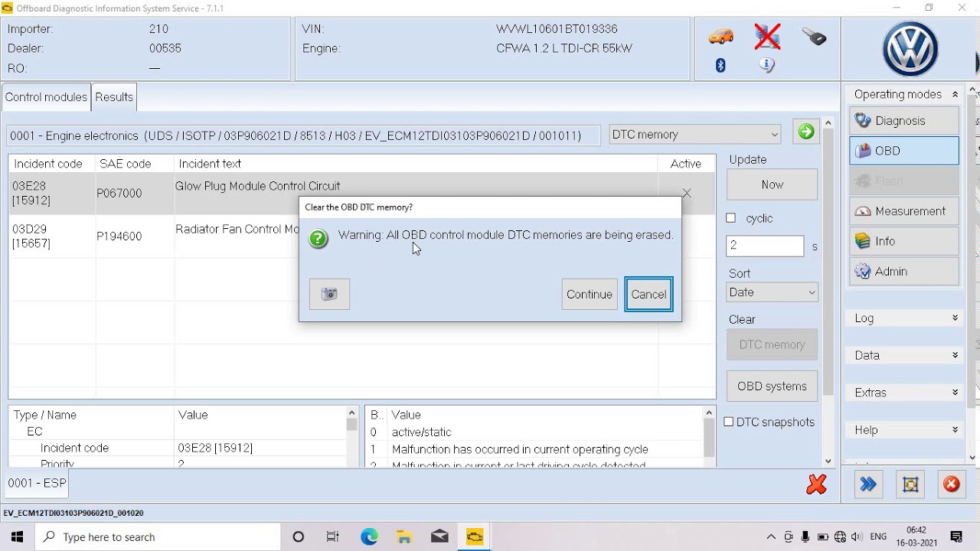Click the Volkswagen logo
980x551 pixels.
[x=910, y=49]
